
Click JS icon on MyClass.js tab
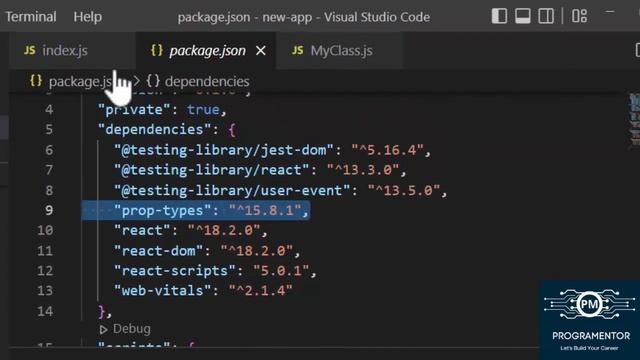[298, 50]
